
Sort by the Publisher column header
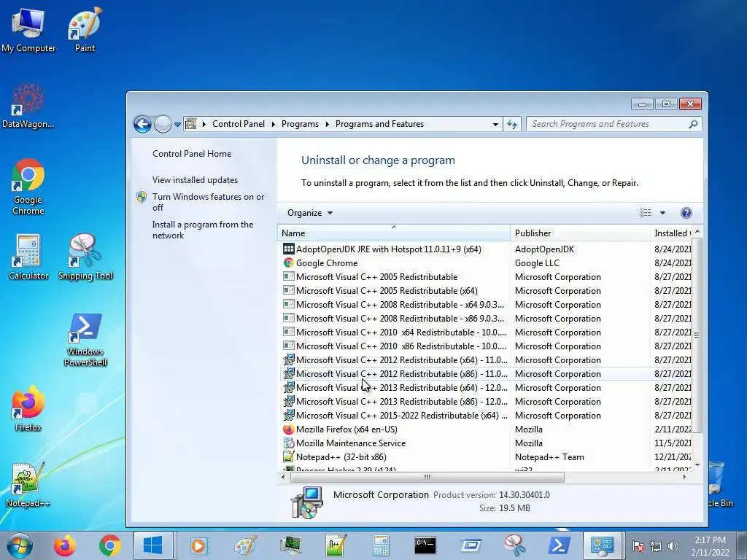tap(580, 233)
